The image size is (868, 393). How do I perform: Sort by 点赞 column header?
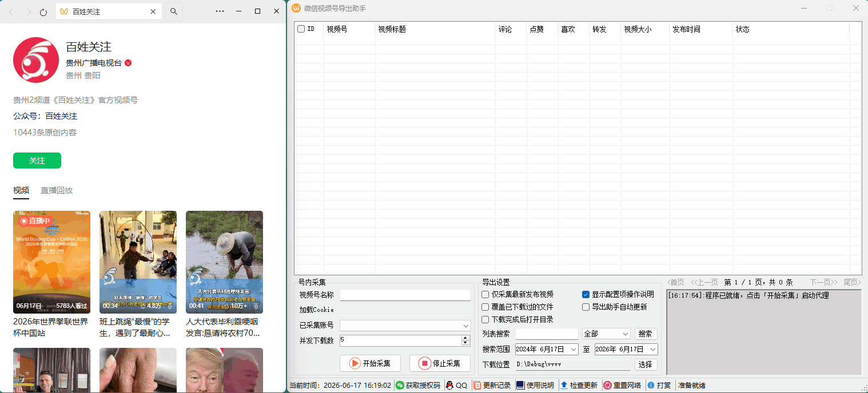pos(542,29)
